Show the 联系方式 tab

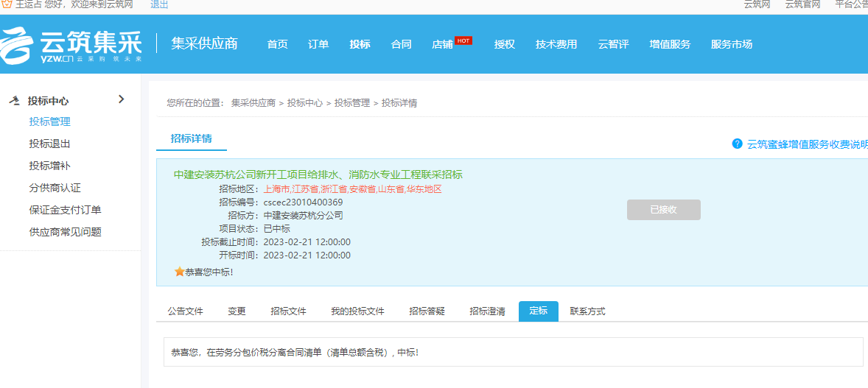tap(587, 311)
